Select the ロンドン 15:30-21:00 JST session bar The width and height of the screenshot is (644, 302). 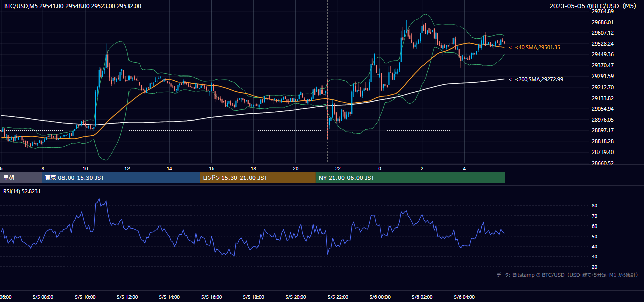[258, 178]
